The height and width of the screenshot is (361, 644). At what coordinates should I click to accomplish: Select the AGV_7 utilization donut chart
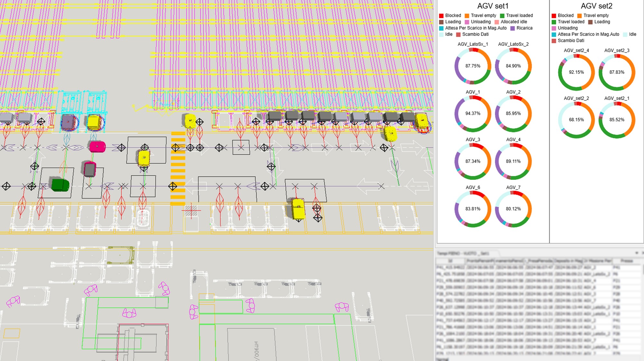pos(513,209)
